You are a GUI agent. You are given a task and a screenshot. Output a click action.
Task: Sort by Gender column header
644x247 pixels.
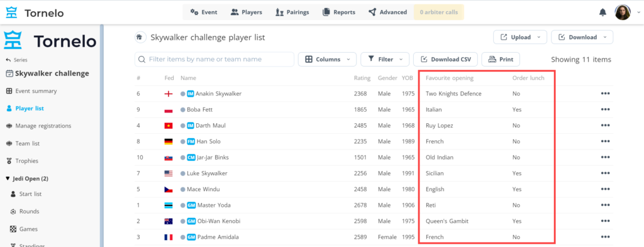coord(387,78)
